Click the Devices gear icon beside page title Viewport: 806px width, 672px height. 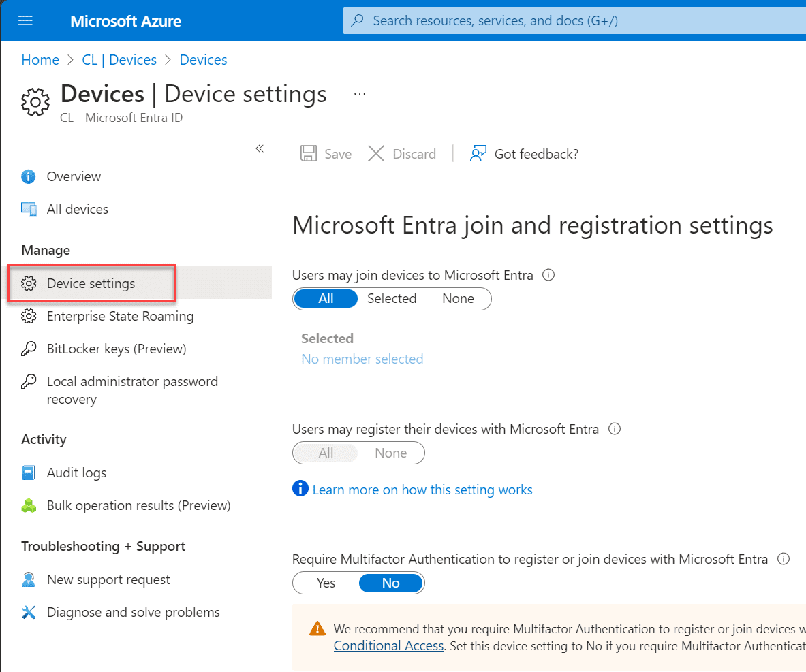35,101
